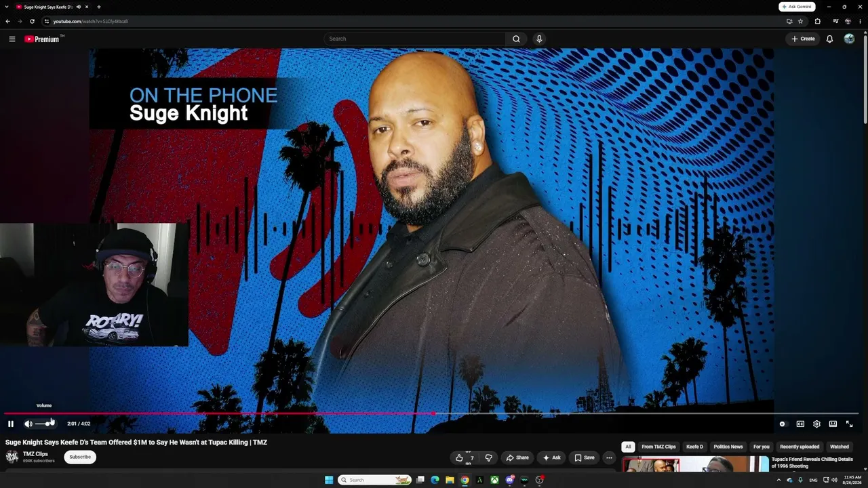868x488 pixels.
Task: Subscribe to the TMZ Clips channel
Action: [80, 457]
